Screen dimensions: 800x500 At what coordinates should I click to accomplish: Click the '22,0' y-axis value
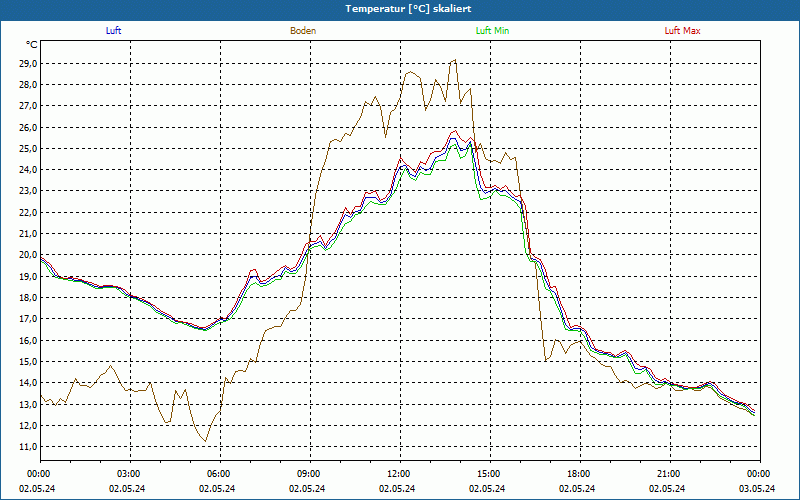(x=28, y=212)
